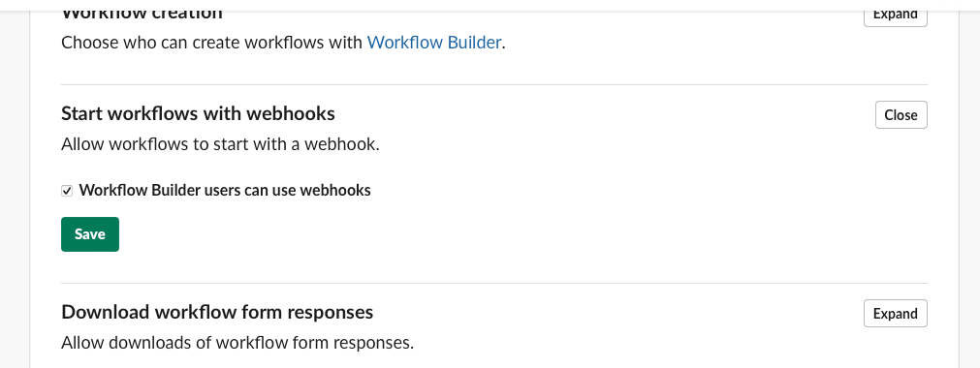Click the 'Workflow creation' section heading
This screenshot has width=980, height=368.
(142, 15)
